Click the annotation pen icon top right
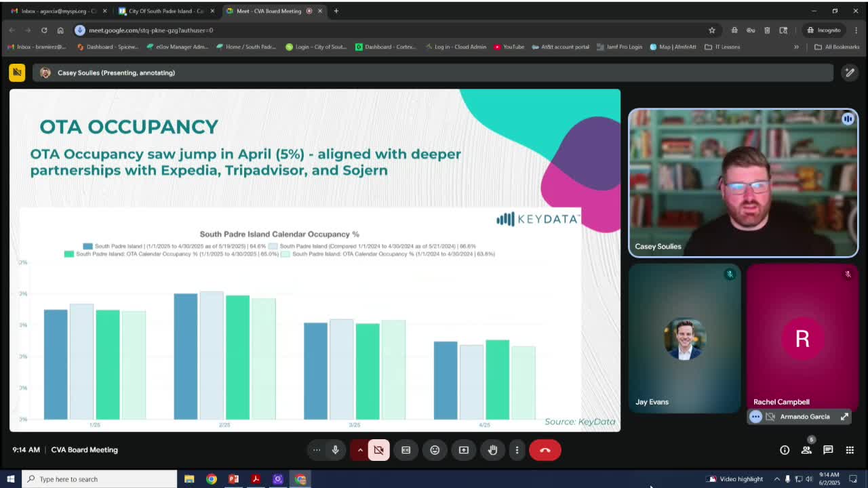This screenshot has width=868, height=488. coord(850,73)
